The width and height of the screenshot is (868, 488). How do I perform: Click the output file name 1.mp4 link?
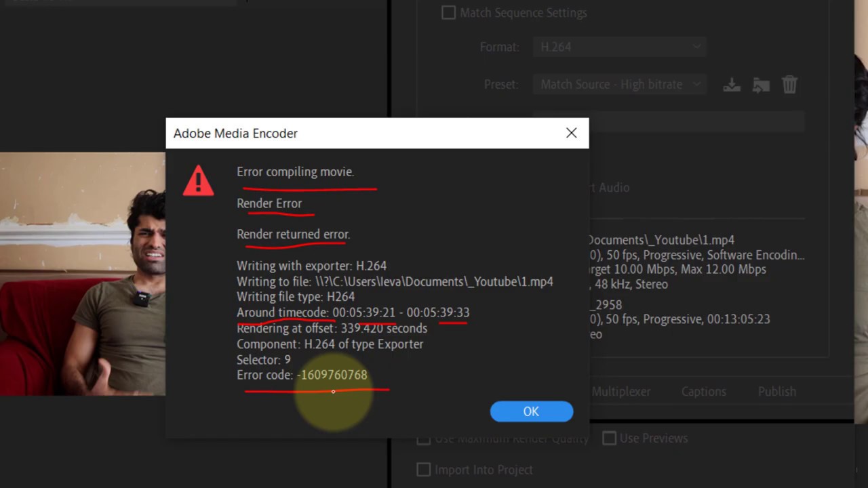[x=662, y=240]
